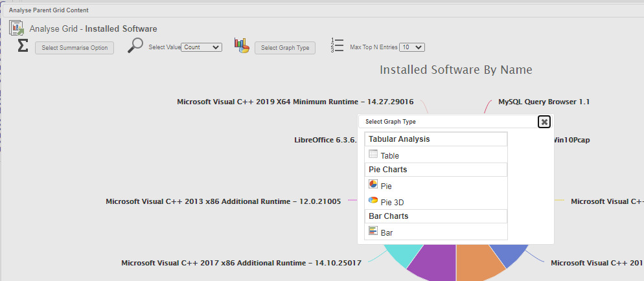Click the MySQL Query Browser 1.1 label

[544, 102]
